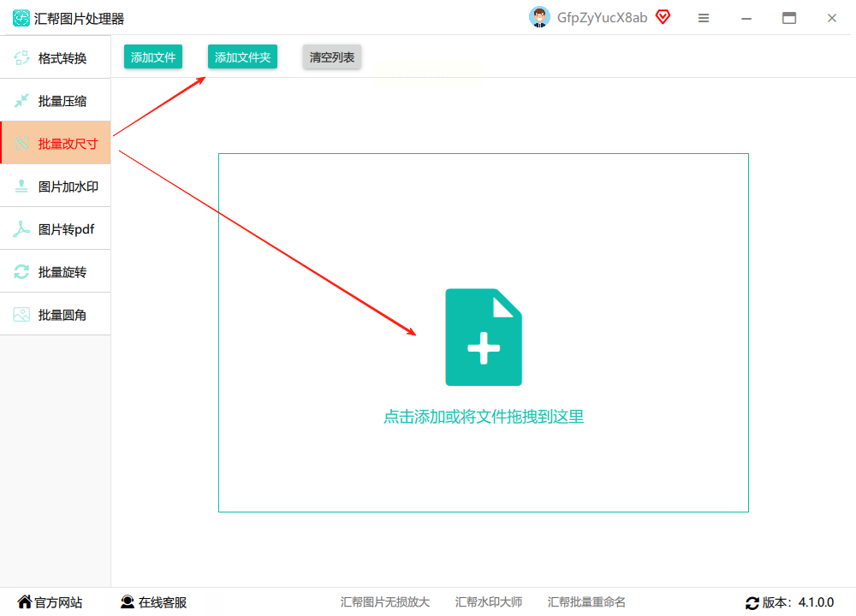Click the version update refresh icon

click(752, 603)
